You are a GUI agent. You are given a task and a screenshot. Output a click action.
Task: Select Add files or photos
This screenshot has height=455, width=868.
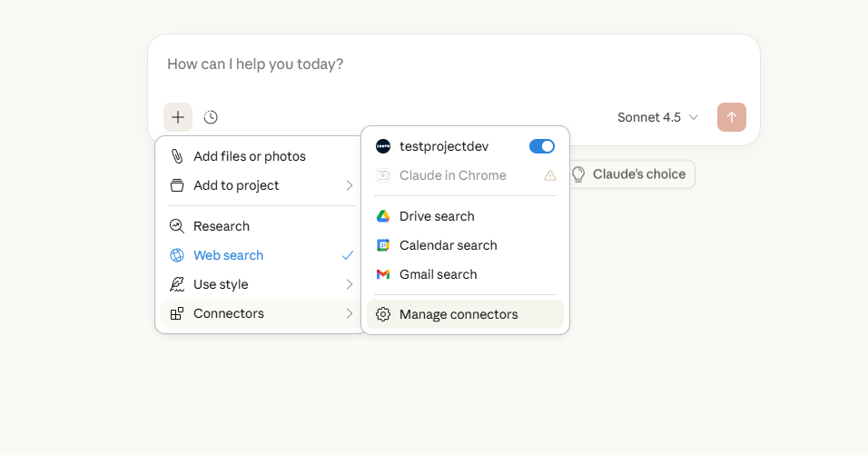(249, 156)
